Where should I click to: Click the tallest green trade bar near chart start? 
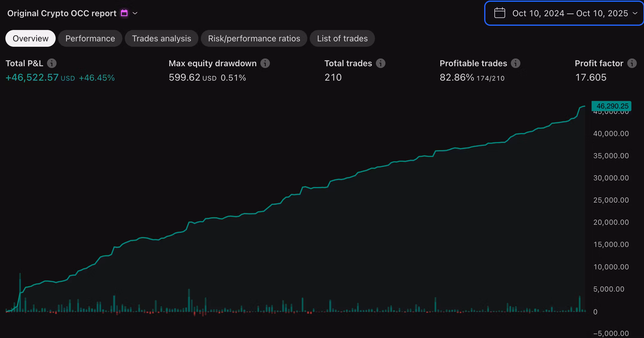(20, 292)
